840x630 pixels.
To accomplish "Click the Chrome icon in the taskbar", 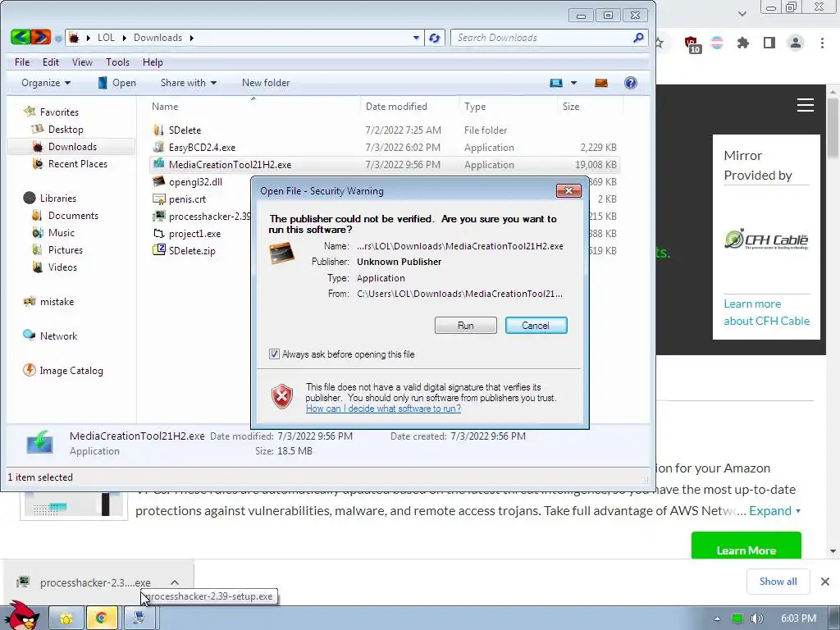I will pos(101,619).
